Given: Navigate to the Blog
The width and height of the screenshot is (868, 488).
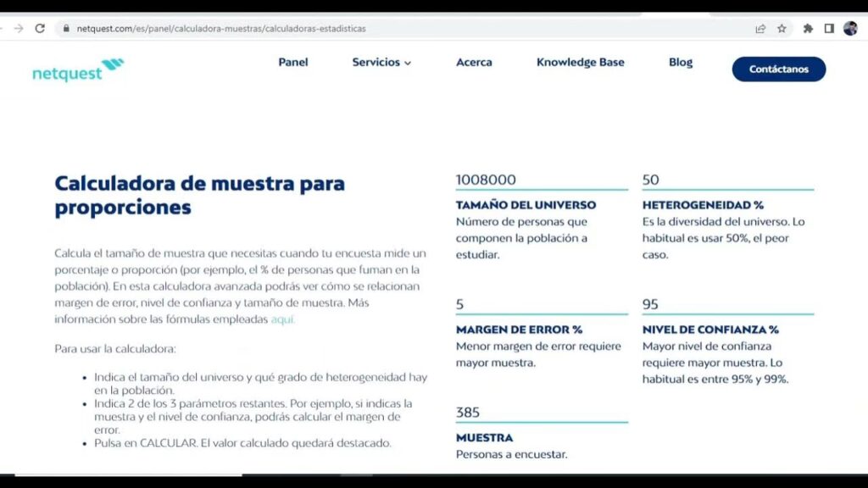Looking at the screenshot, I should click(680, 63).
